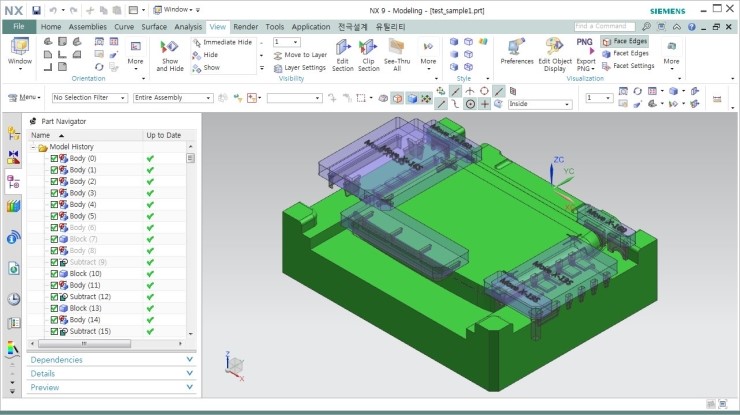This screenshot has height=415, width=740.
Task: Expand the Dependencies panel
Action: pos(111,360)
